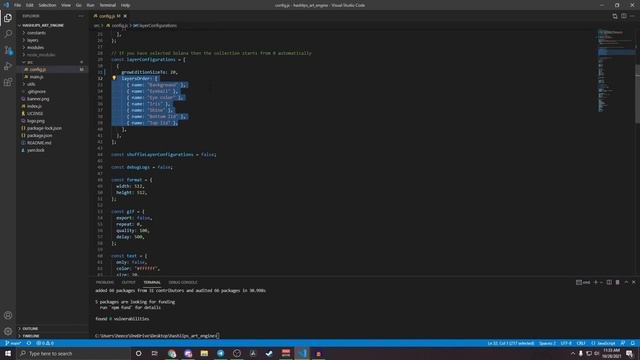Switch to the Debug Console tab
This screenshot has height=360, width=640.
click(x=183, y=282)
